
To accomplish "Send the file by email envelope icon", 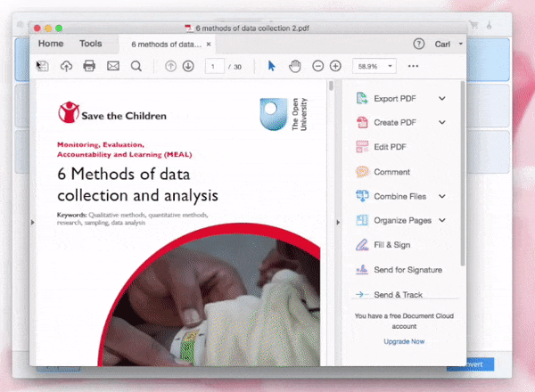I will click(113, 66).
